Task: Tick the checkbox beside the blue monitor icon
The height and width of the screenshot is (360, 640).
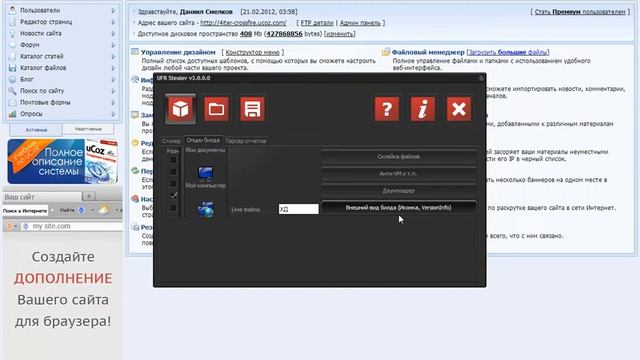Action: pos(173,172)
